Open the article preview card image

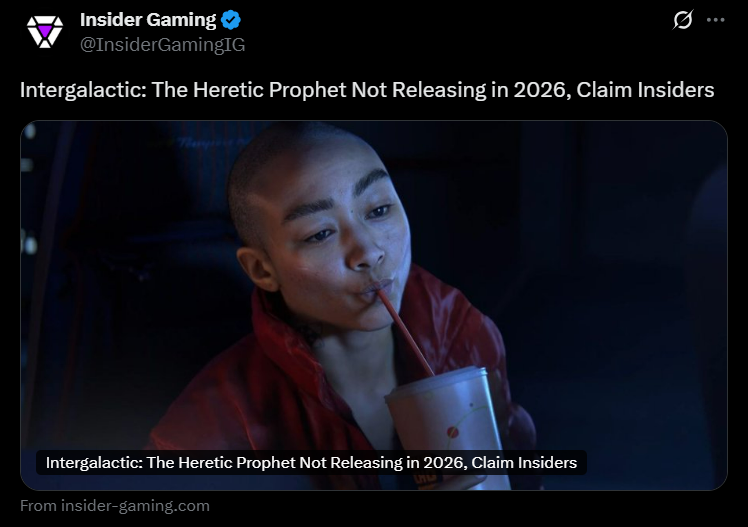[x=374, y=305]
